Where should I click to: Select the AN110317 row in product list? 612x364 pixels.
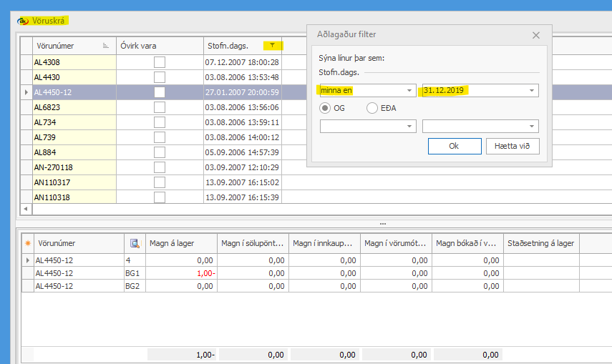74,182
